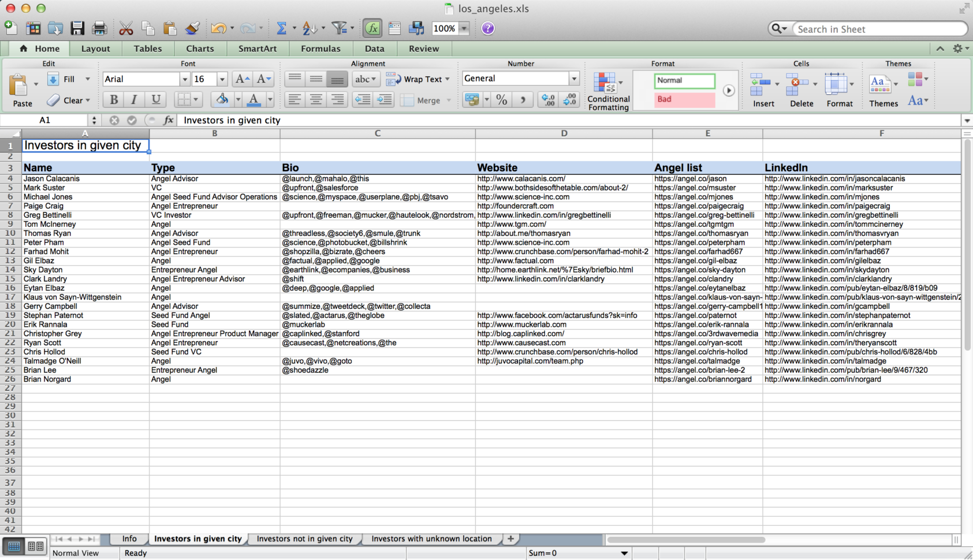Toggle Wrap Text for the cell
Viewport: 973px width, 560px height.
click(x=417, y=79)
